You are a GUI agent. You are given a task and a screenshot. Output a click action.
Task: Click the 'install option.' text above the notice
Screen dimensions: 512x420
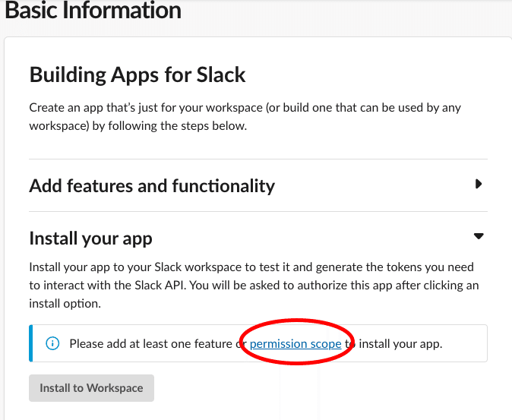64,303
